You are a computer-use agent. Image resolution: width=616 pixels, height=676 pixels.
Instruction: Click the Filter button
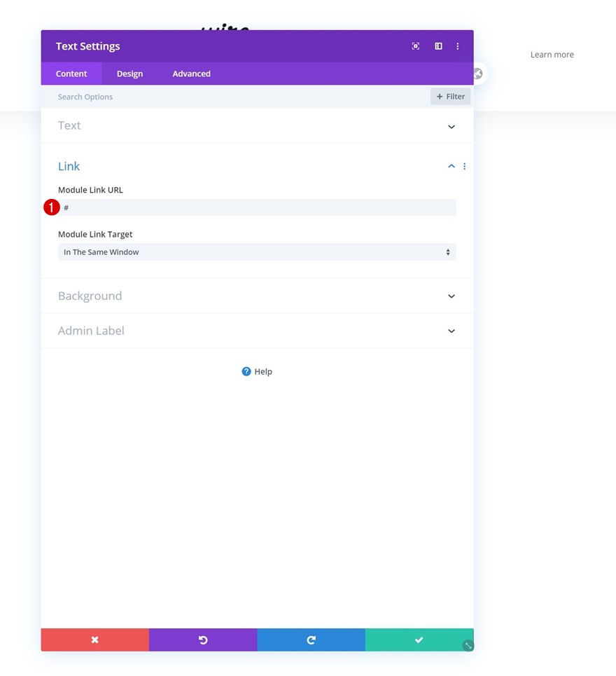point(451,97)
